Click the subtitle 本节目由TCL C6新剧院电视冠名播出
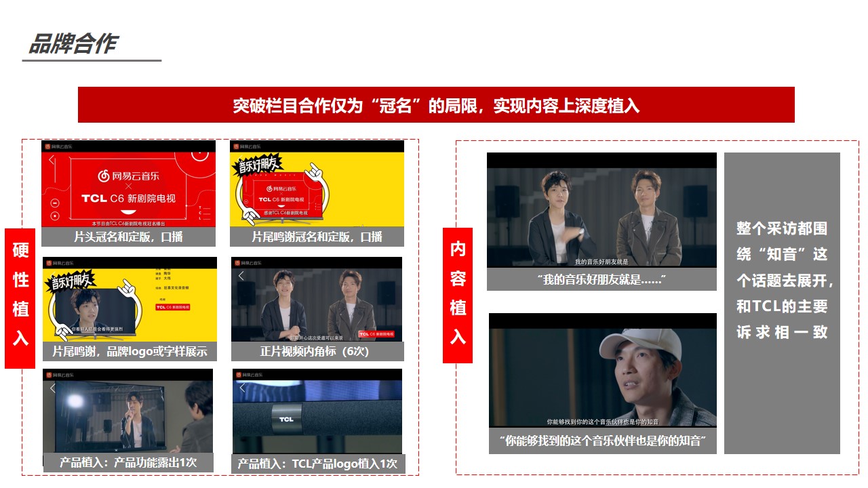This screenshot has width=868, height=488. click(x=128, y=223)
